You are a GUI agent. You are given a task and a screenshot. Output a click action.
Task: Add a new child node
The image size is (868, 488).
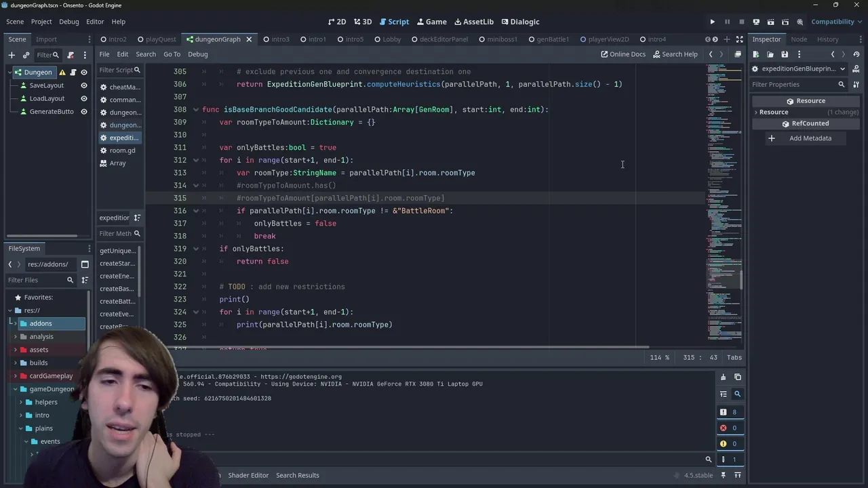tap(12, 55)
